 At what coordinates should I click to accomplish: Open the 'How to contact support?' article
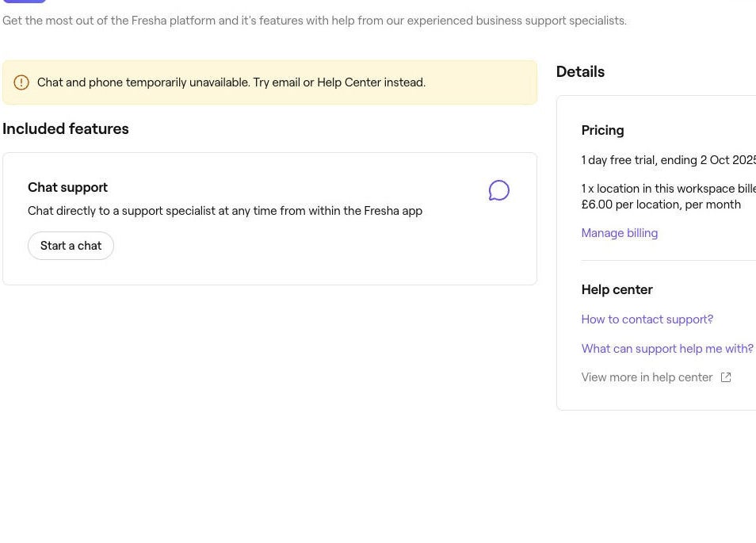(x=647, y=319)
